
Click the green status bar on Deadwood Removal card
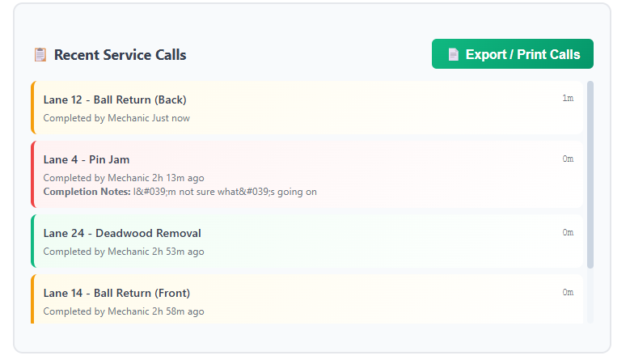coord(33,240)
